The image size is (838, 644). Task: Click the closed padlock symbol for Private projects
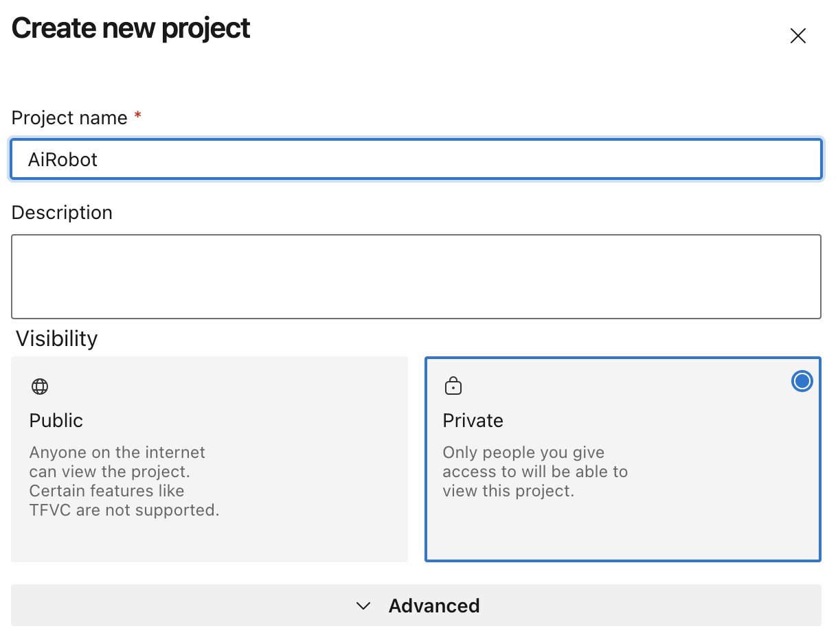(453, 386)
